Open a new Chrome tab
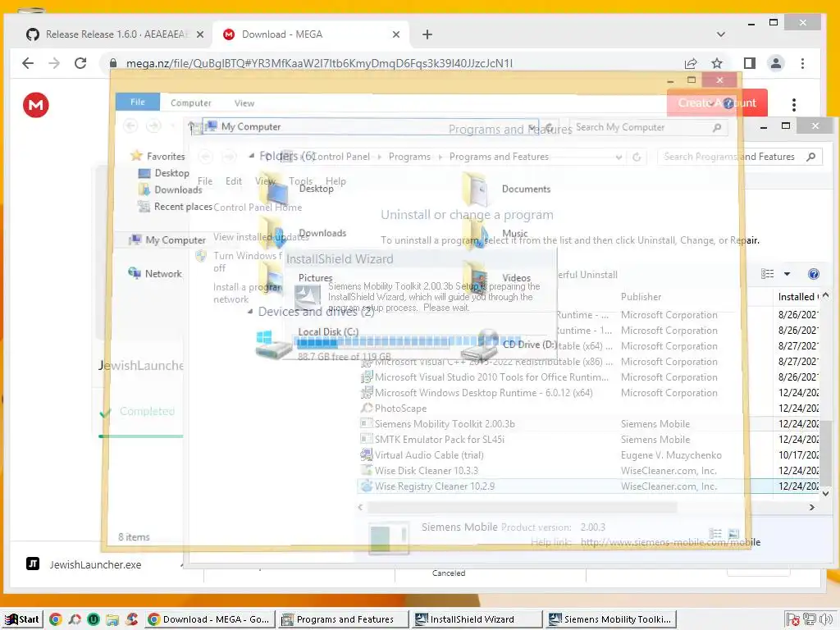 (427, 34)
